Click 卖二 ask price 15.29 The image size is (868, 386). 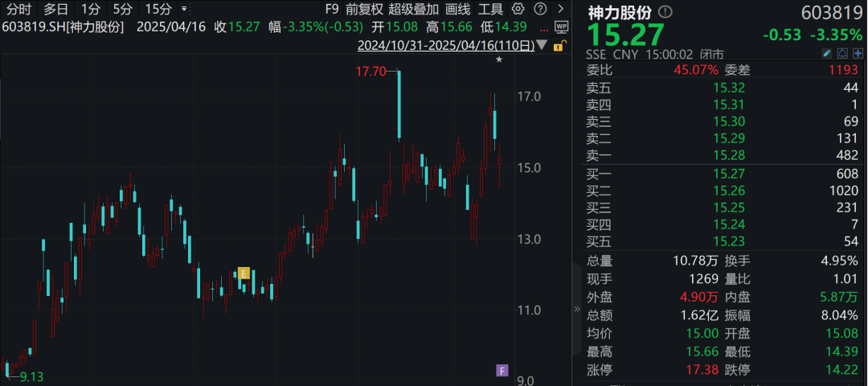728,138
